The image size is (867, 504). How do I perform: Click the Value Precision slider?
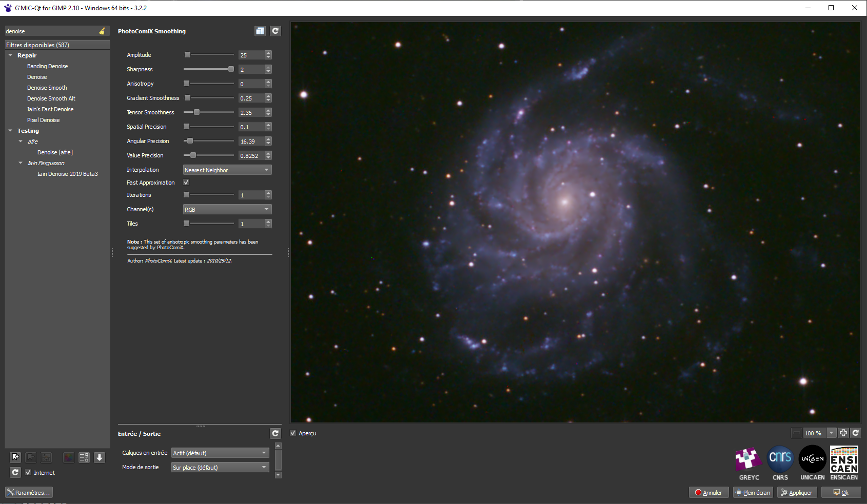tap(209, 155)
